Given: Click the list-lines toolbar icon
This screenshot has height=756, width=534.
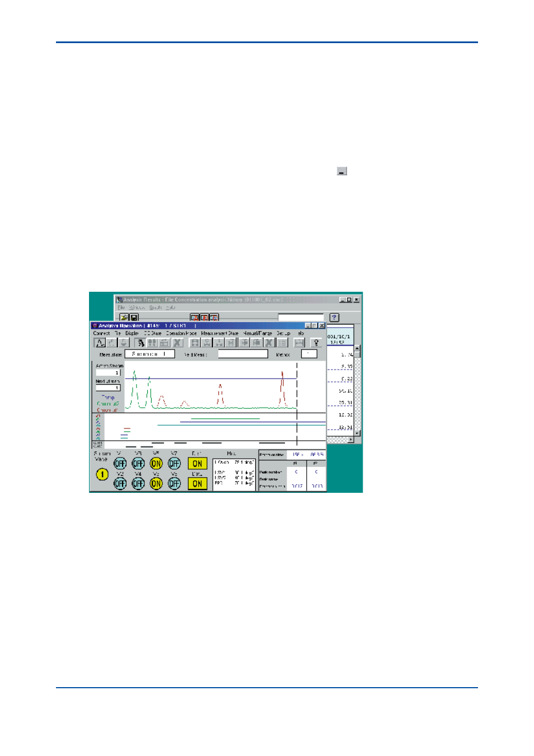Looking at the screenshot, I should (x=282, y=343).
